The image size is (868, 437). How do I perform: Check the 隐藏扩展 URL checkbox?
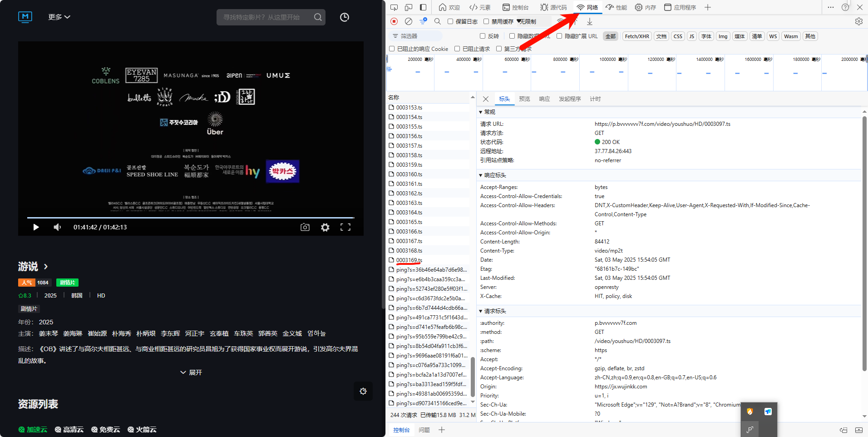coord(559,36)
